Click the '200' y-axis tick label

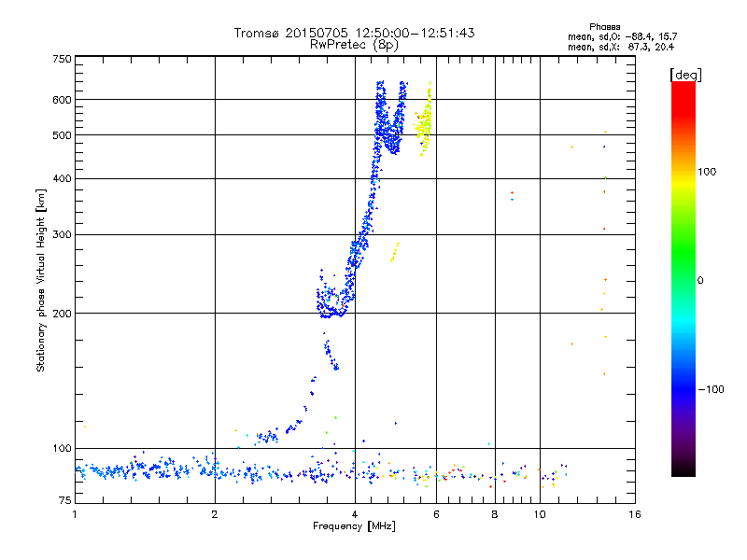tap(63, 314)
